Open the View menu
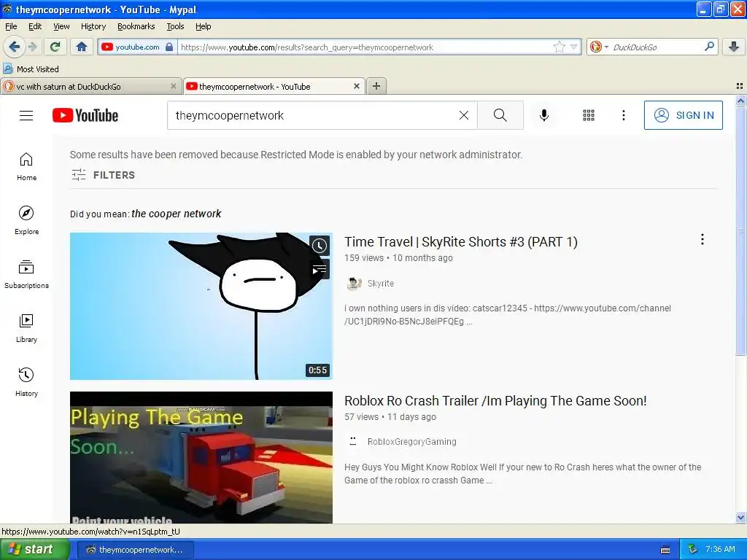This screenshot has width=747, height=560. tap(61, 26)
